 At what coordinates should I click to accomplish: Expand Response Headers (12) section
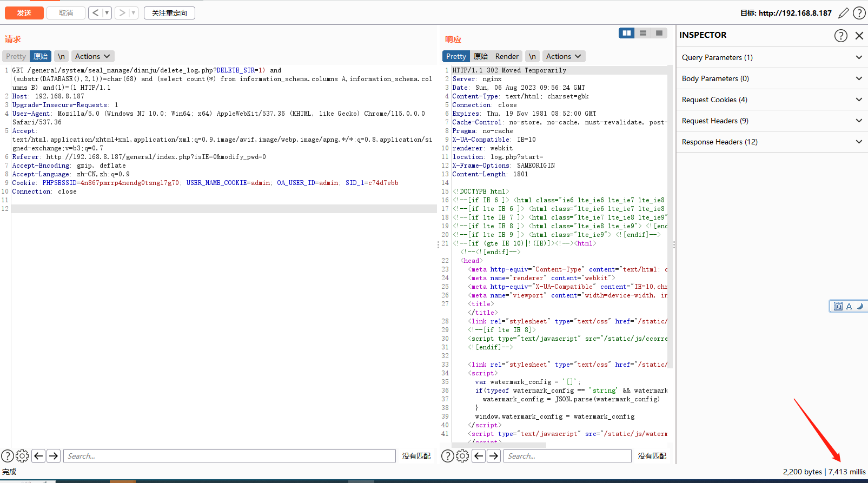click(772, 142)
